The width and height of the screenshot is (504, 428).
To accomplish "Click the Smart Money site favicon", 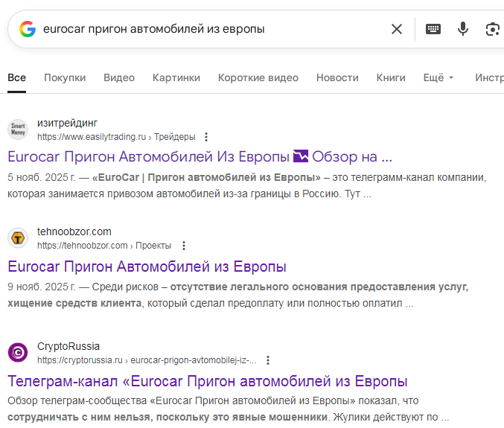I will click(18, 130).
